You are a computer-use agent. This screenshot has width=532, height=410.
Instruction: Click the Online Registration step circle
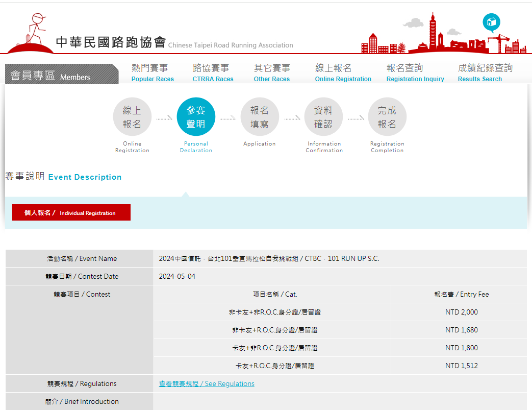(x=132, y=117)
